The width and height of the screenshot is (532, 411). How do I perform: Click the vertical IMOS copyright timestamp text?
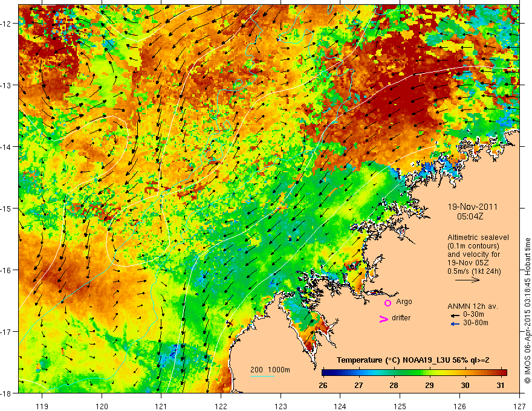(x=527, y=311)
